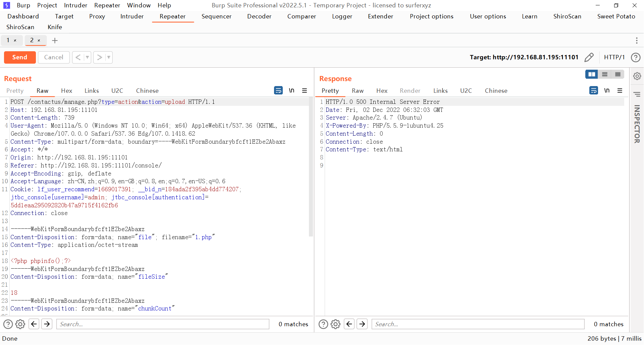This screenshot has width=644, height=345.
Task: Send the request
Action: [20, 57]
